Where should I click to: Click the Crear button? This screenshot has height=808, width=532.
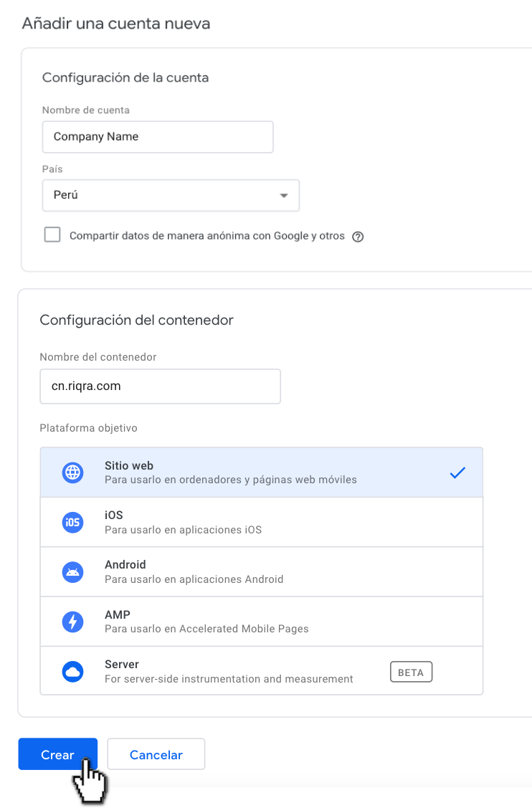(58, 754)
